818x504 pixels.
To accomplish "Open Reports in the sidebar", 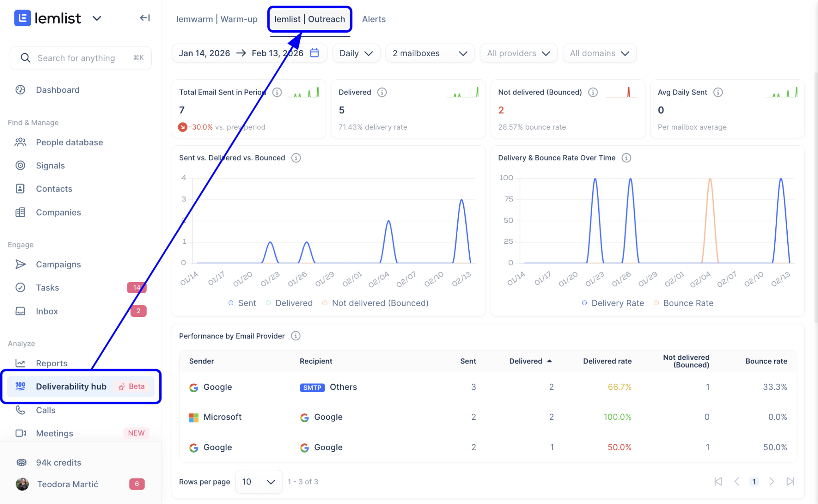I will point(52,363).
